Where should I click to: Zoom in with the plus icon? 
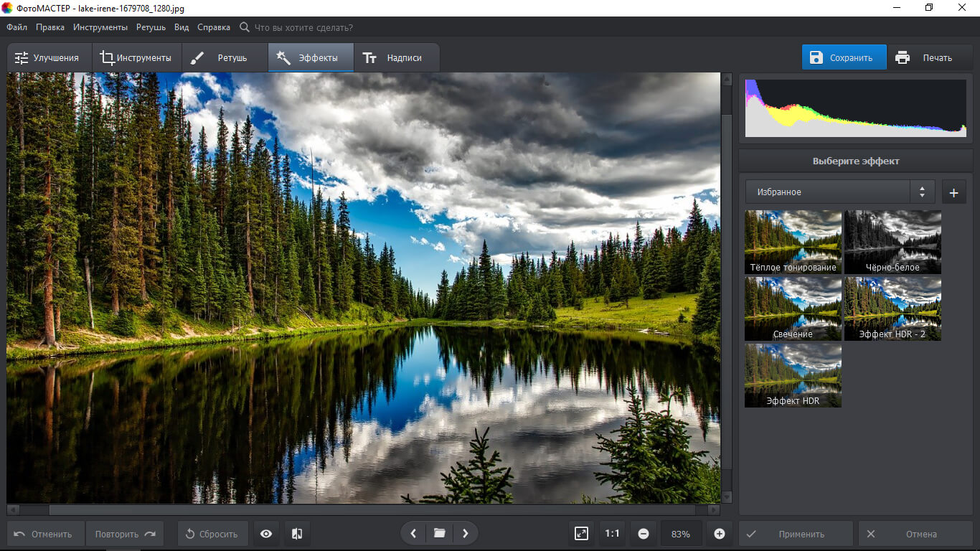[720, 534]
